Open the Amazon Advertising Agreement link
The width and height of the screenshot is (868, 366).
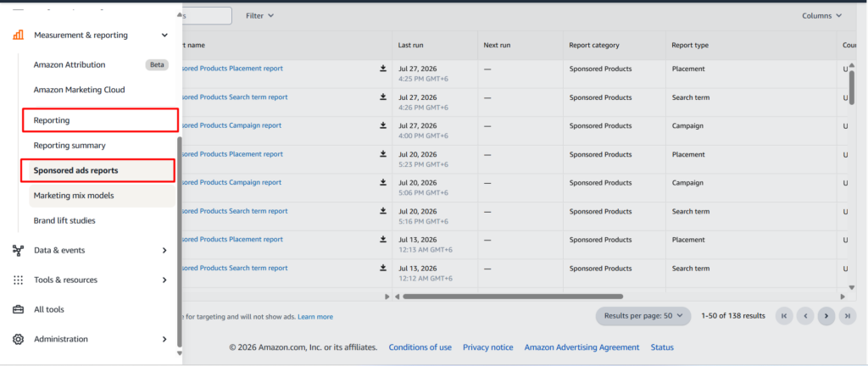point(581,347)
